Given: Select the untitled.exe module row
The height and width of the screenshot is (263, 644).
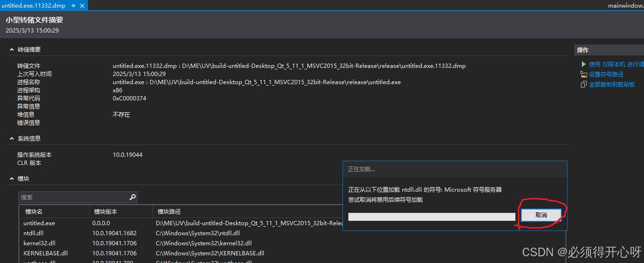Looking at the screenshot, I should 39,223.
